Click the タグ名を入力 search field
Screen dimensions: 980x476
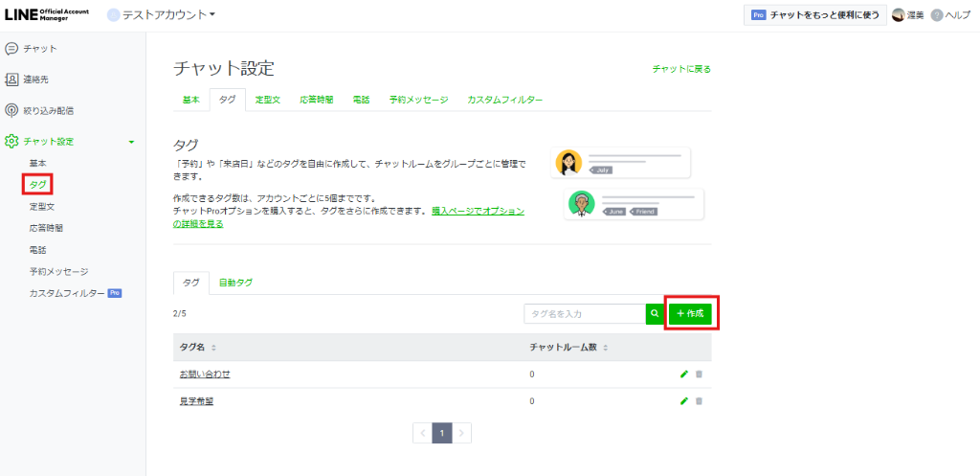584,313
